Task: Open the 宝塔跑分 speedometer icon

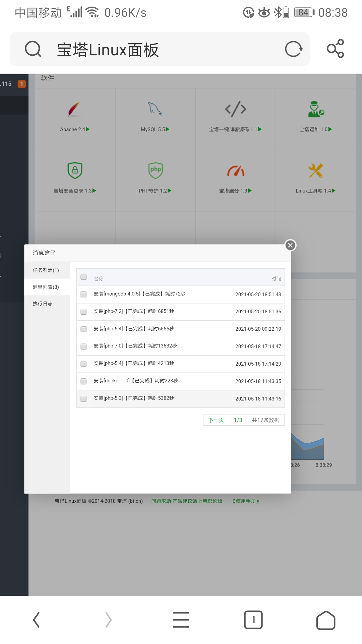Action: click(x=236, y=171)
